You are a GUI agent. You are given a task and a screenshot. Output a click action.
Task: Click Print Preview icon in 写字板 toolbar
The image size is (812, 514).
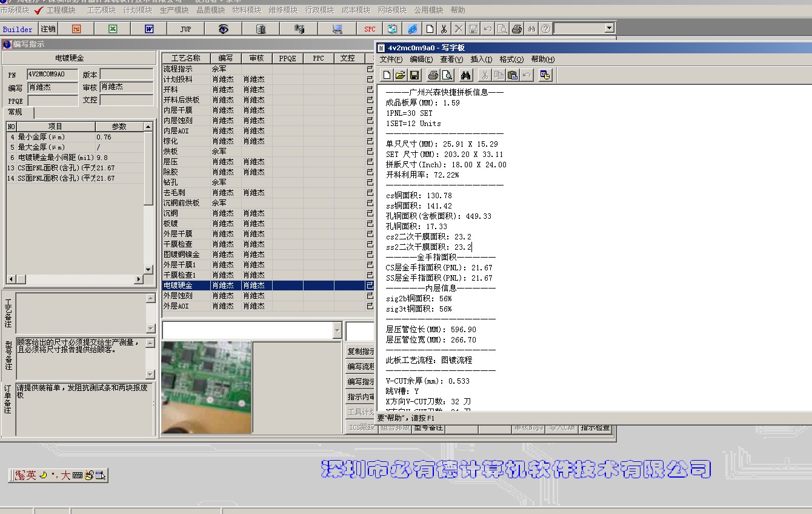447,75
